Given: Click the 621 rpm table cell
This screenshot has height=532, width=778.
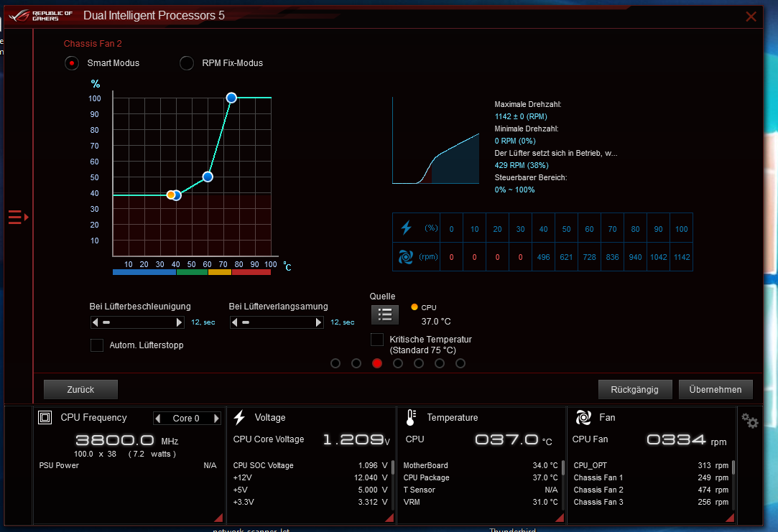Looking at the screenshot, I should point(566,257).
